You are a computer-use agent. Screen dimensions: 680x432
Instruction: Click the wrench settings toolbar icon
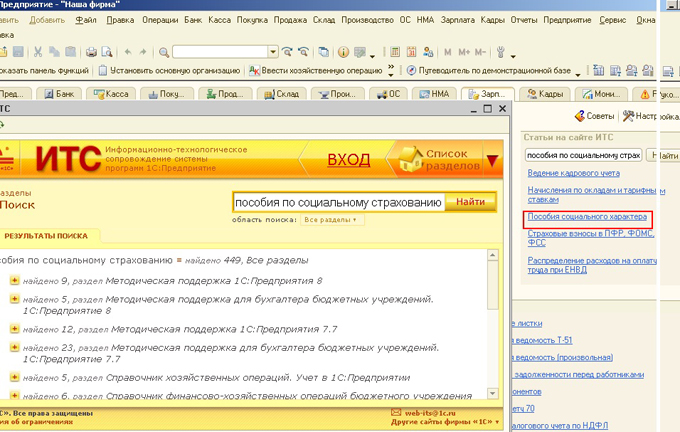(x=500, y=52)
